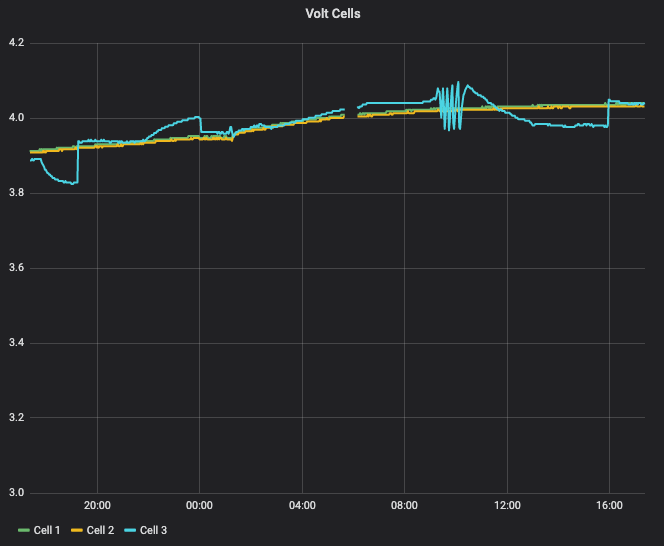Click the 20:00 time axis label
Image resolution: width=664 pixels, height=546 pixels.
pos(97,505)
